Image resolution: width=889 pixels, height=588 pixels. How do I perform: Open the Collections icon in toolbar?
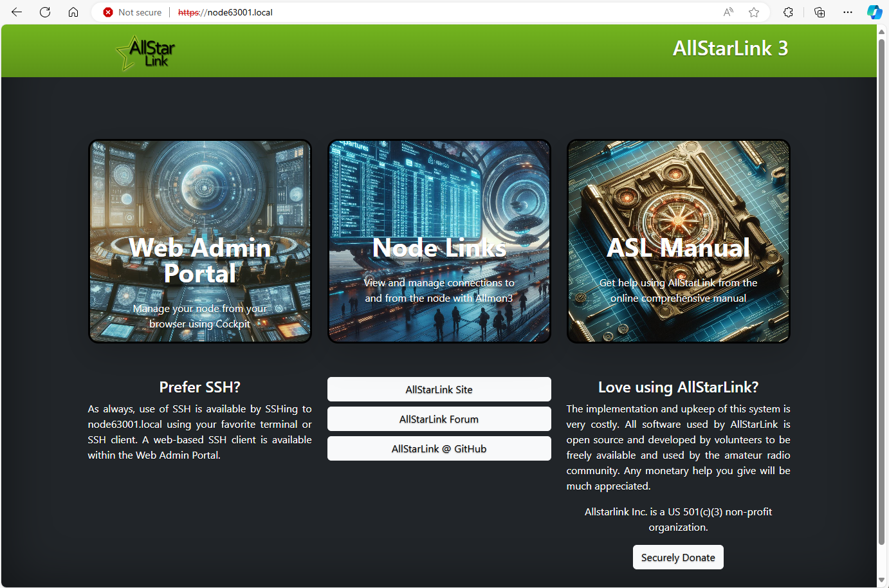click(x=820, y=12)
